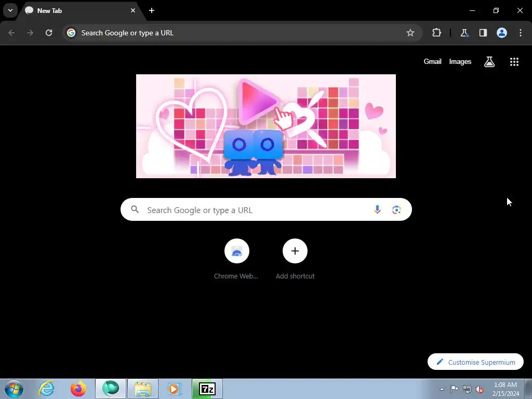Image resolution: width=532 pixels, height=399 pixels.
Task: Open the Images link
Action: tap(460, 61)
